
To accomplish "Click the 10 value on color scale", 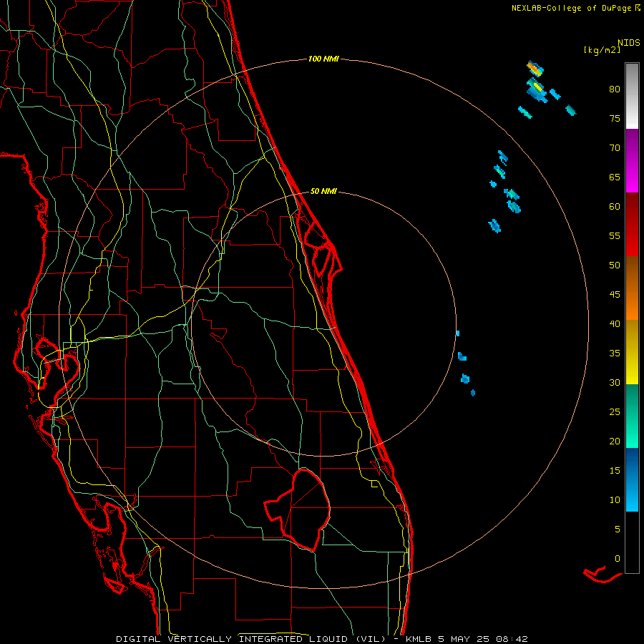I will click(615, 500).
